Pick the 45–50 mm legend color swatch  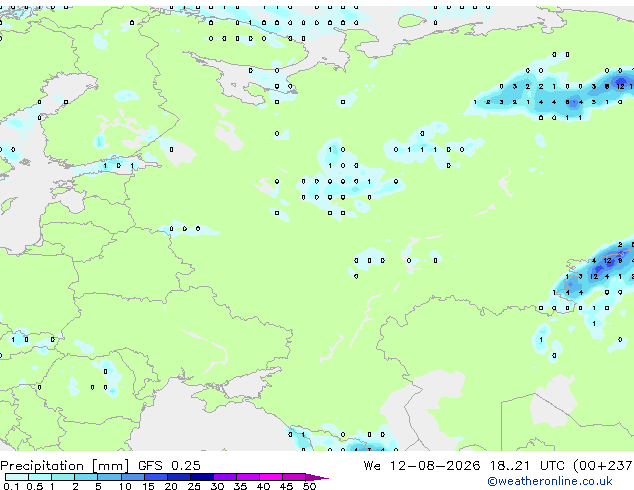click(294, 477)
